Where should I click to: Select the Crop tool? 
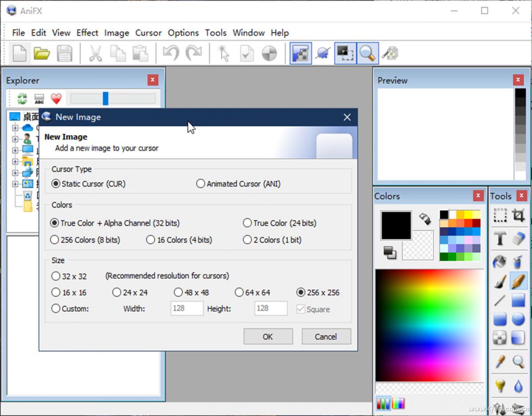[518, 216]
